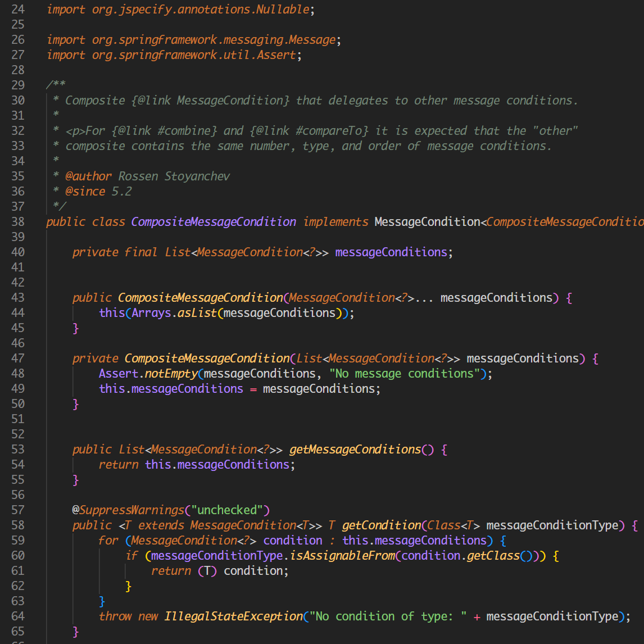
Task: Click '{@link MessageCondition}' in the Javadoc comment
Action: [x=210, y=100]
